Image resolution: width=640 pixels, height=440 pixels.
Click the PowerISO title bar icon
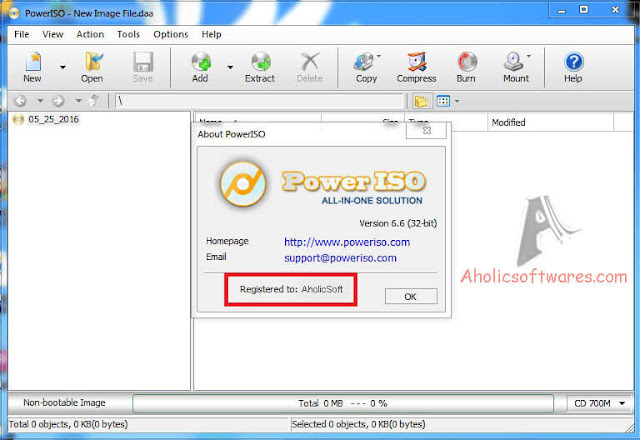point(14,13)
